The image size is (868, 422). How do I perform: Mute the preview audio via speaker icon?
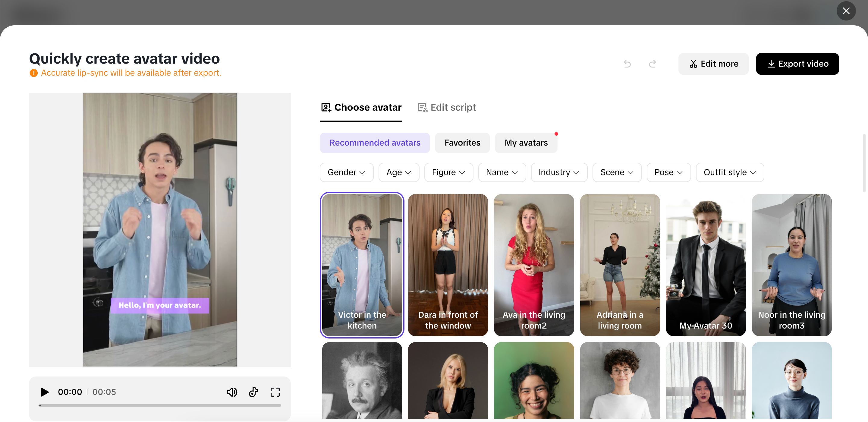[x=232, y=392]
